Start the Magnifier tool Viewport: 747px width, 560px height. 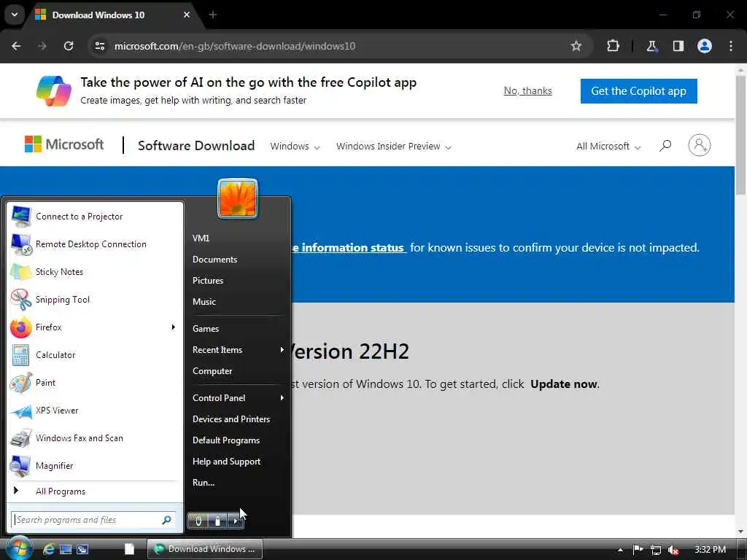pos(94,465)
